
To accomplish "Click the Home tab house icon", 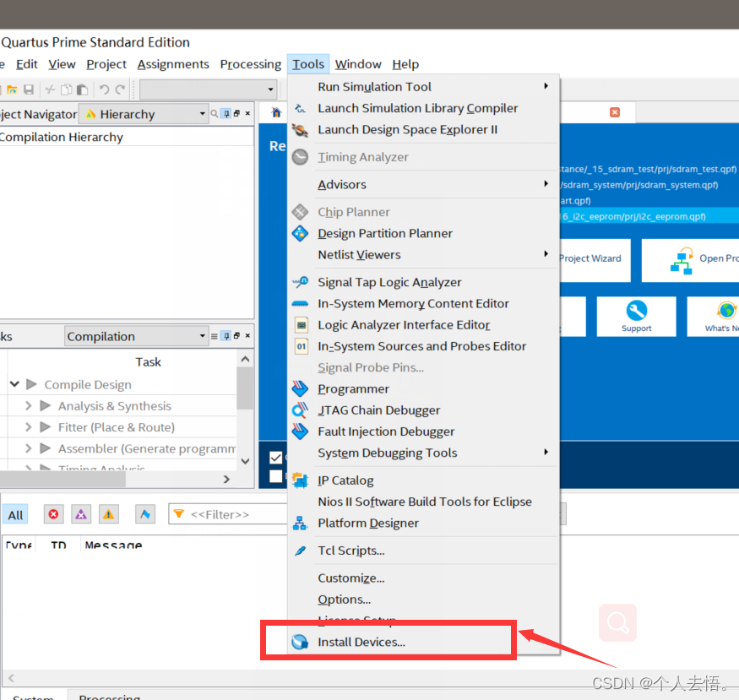I will (x=276, y=112).
